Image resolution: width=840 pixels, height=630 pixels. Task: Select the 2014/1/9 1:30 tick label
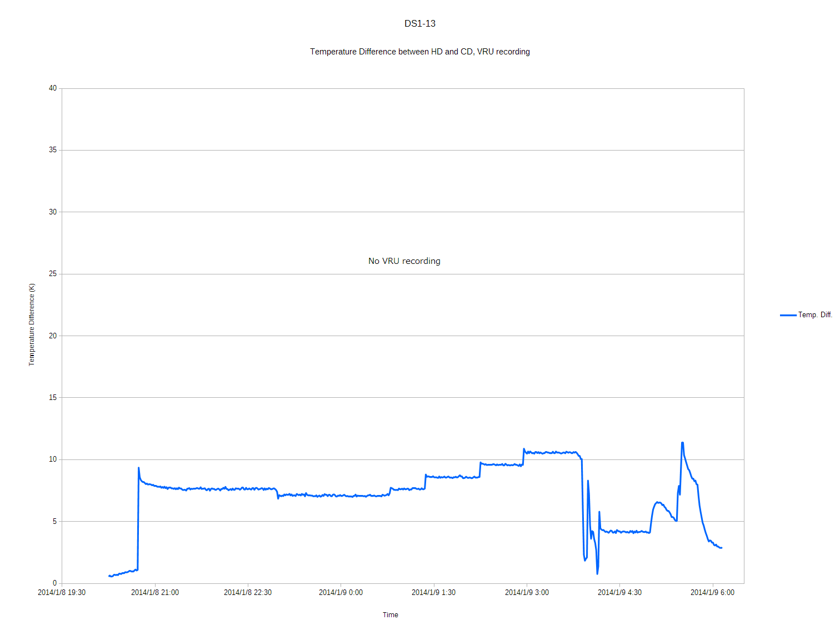point(433,593)
